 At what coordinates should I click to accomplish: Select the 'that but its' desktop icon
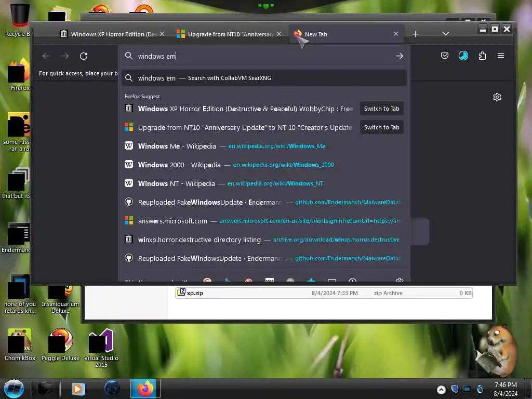point(17,183)
